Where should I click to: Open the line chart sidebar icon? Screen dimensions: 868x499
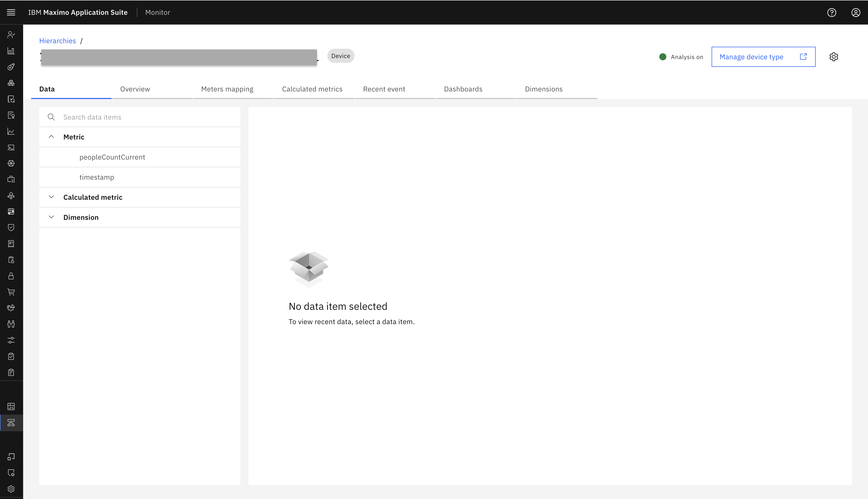pyautogui.click(x=11, y=131)
